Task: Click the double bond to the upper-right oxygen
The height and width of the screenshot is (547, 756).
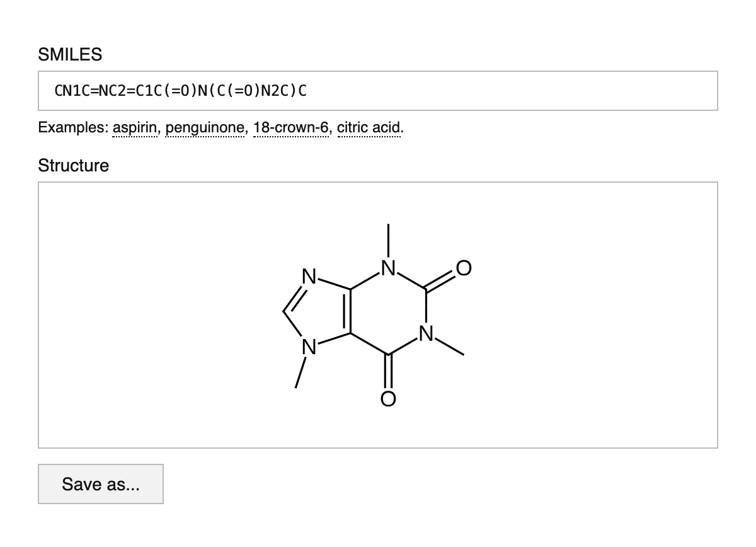Action: (x=440, y=282)
